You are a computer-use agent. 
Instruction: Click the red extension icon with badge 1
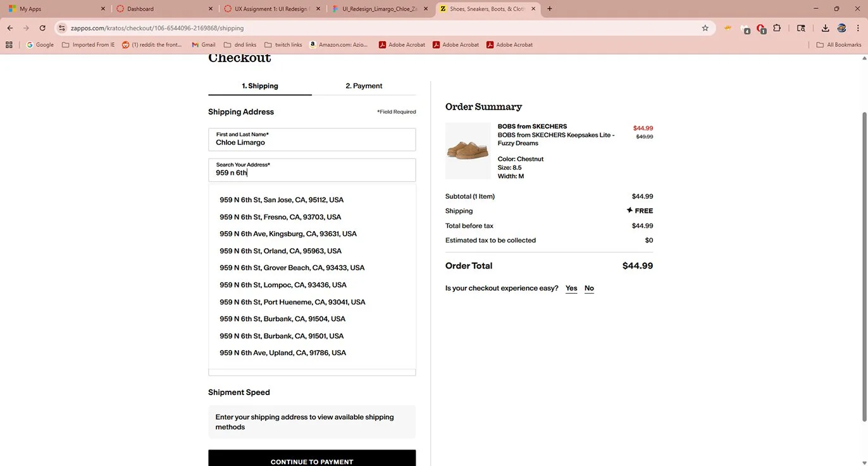point(761,28)
